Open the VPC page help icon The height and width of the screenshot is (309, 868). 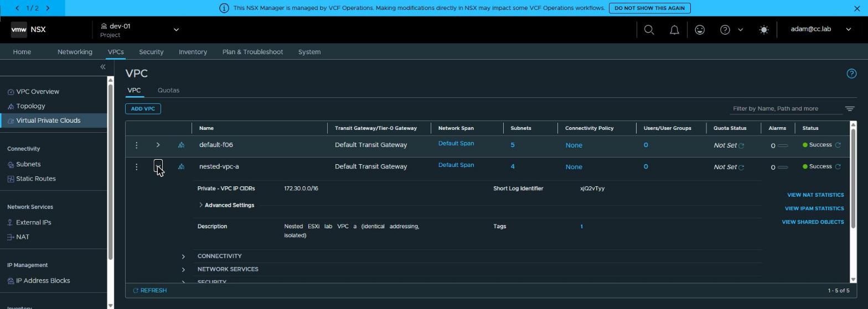pos(851,74)
